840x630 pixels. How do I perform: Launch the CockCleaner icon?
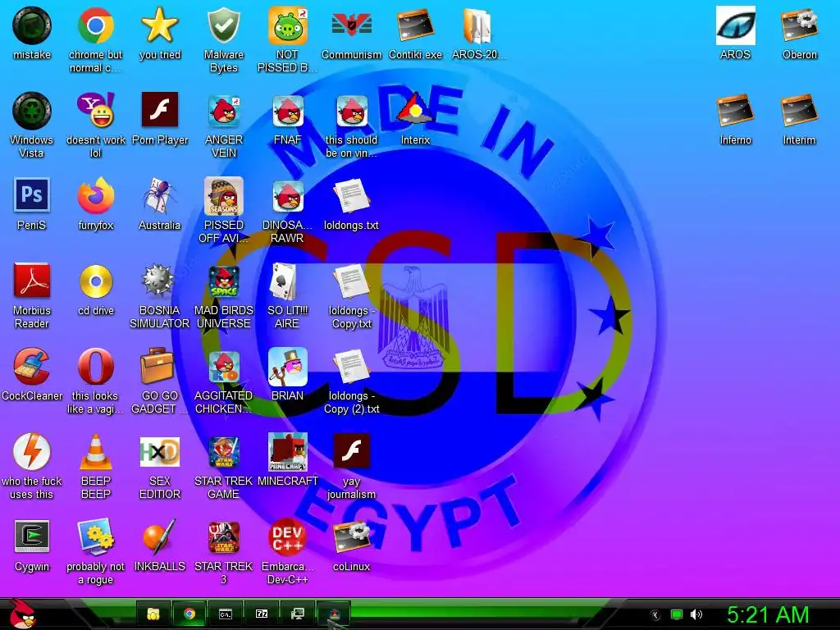[x=32, y=366]
